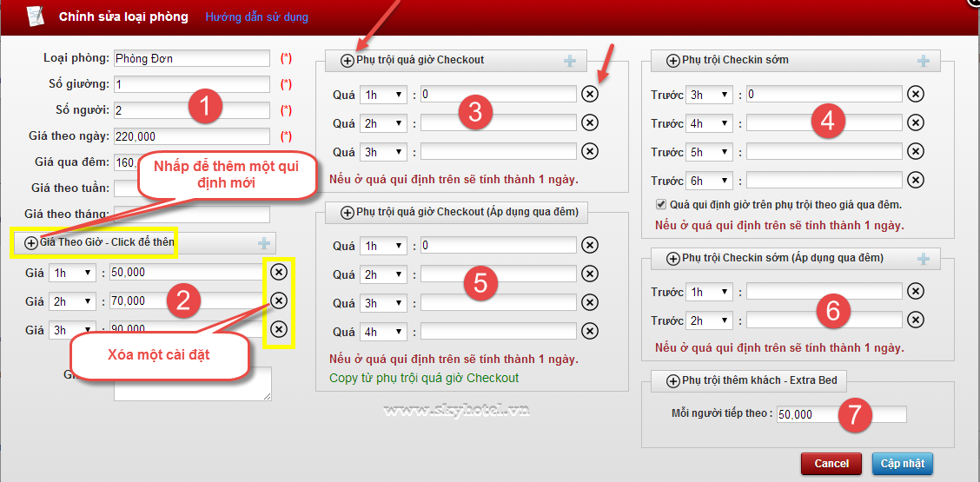Toggle 'Quá qui định giờ trên phụ trội' checkbox
The height and width of the screenshot is (482, 980).
click(x=662, y=205)
